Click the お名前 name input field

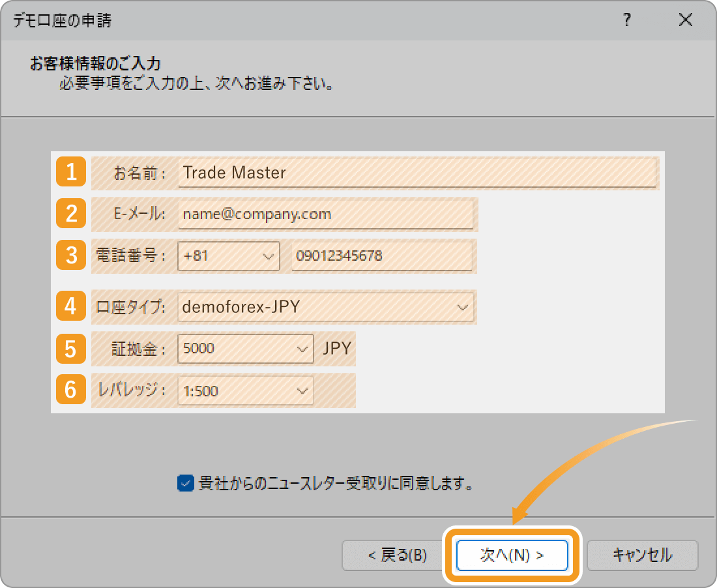coord(417,172)
